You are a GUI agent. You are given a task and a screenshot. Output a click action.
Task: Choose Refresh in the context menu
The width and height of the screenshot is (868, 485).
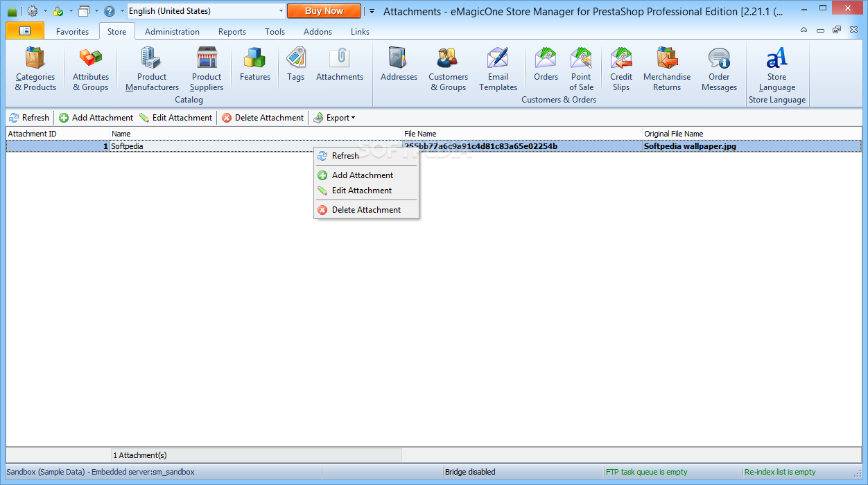(x=366, y=156)
